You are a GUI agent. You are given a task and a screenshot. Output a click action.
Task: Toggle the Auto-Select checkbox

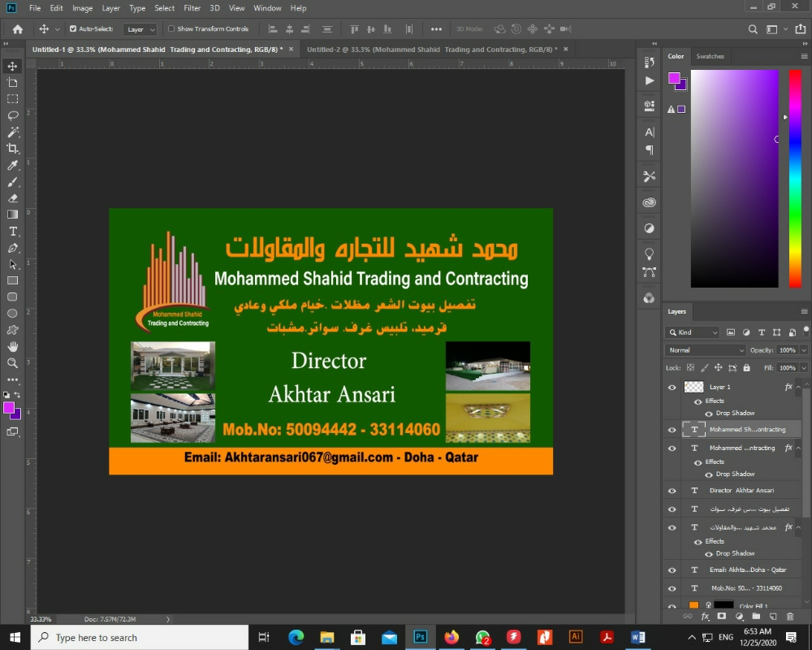(x=73, y=29)
